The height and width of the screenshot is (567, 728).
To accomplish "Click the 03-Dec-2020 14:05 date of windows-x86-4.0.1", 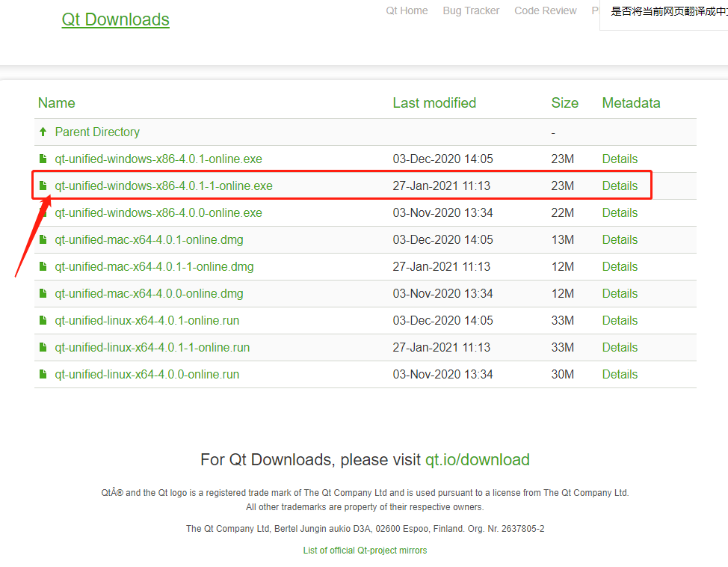I will pos(443,159).
